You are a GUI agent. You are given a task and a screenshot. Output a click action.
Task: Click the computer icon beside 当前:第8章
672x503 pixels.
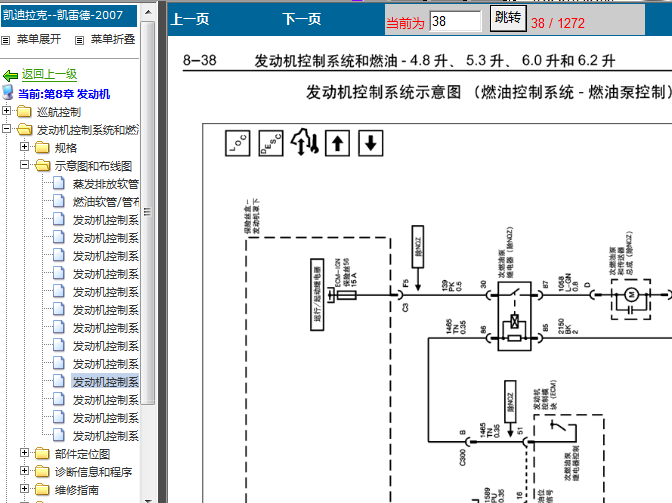8,93
